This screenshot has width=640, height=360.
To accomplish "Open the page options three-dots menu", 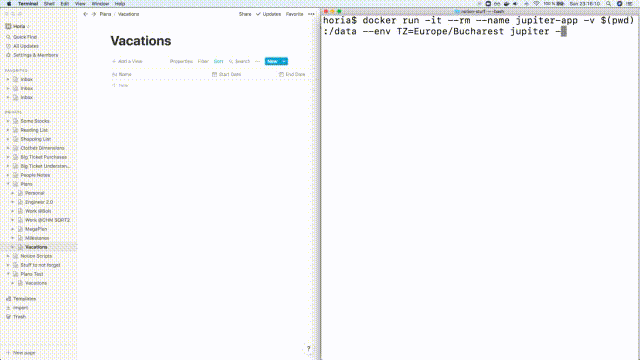I will [311, 14].
